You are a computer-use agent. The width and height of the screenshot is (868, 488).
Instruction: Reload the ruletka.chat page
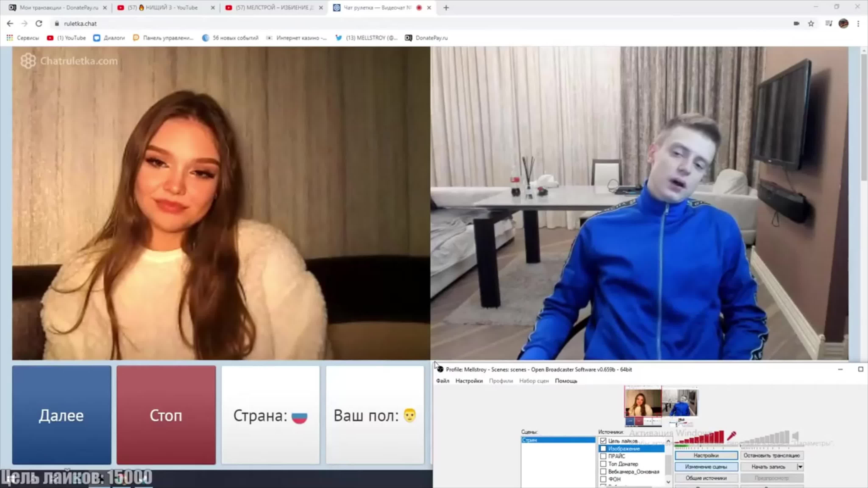pyautogui.click(x=39, y=24)
